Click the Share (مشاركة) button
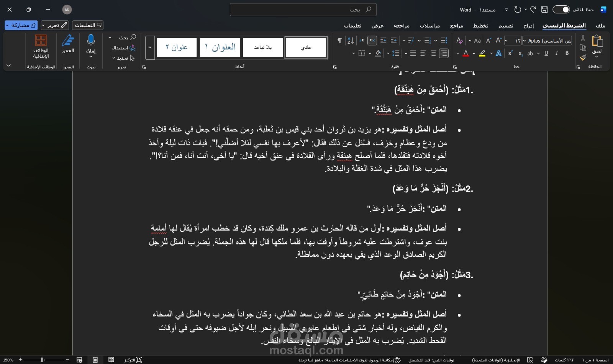 21,25
